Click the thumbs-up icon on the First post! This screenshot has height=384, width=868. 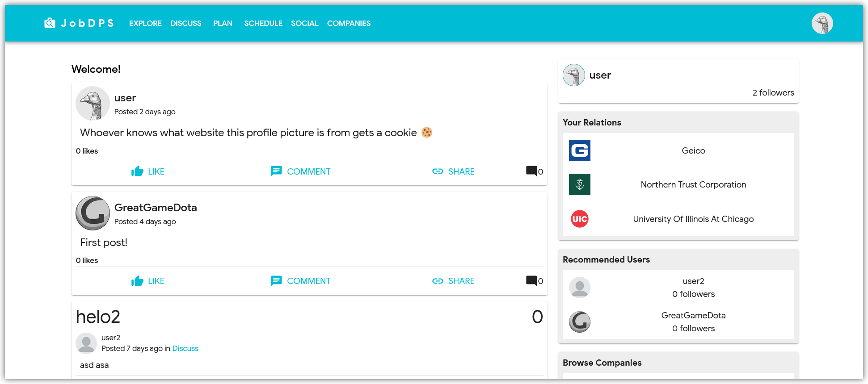[x=137, y=281]
